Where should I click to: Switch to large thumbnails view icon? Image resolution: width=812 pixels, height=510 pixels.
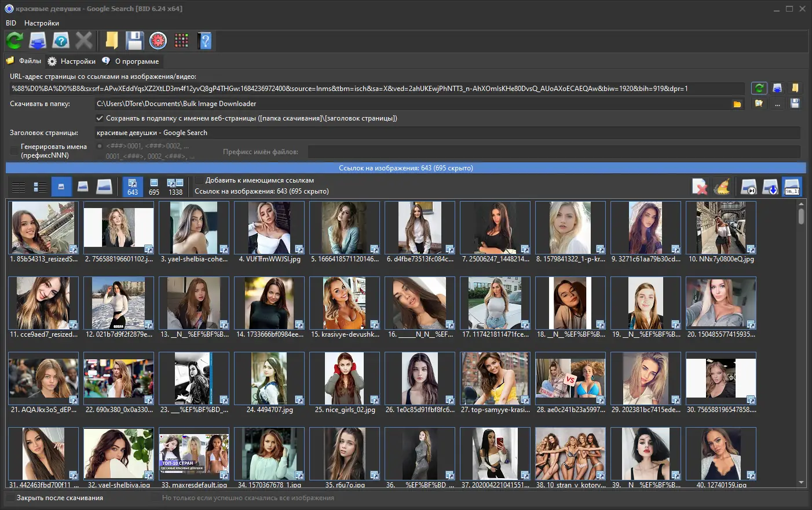(104, 187)
